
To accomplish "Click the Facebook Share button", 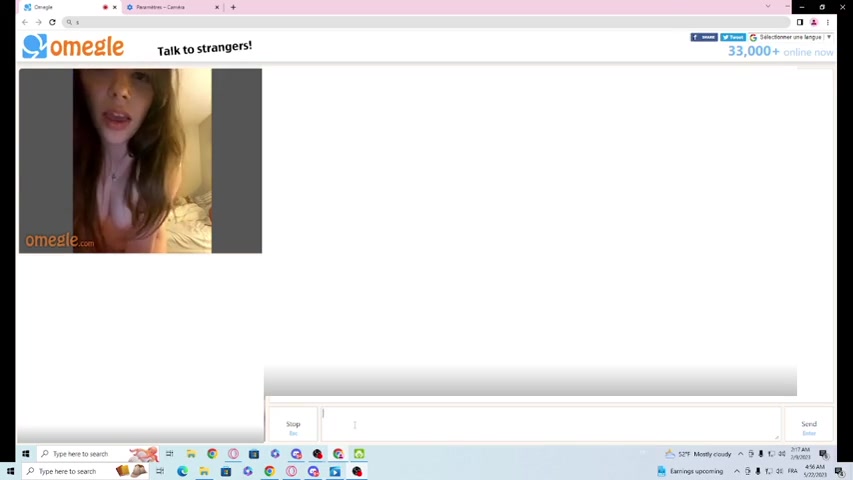I will (x=704, y=37).
